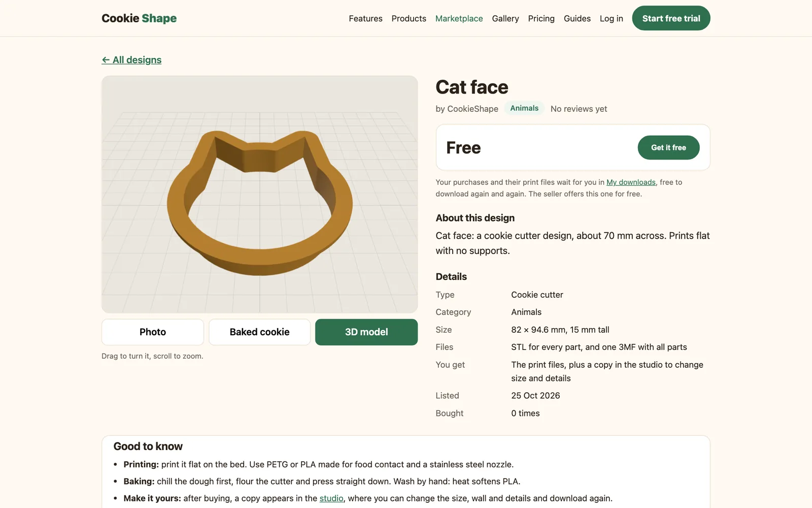Viewport: 812px width, 508px height.
Task: Open the Gallery page
Action: [x=505, y=18]
